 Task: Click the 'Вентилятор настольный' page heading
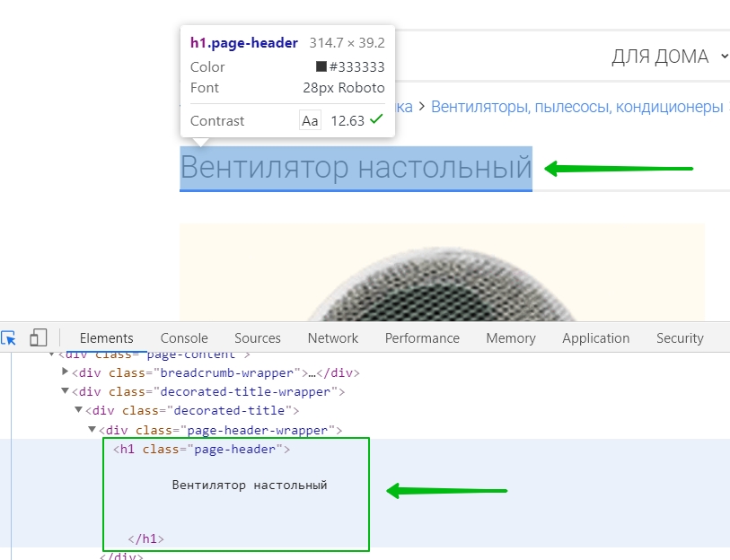pos(356,167)
